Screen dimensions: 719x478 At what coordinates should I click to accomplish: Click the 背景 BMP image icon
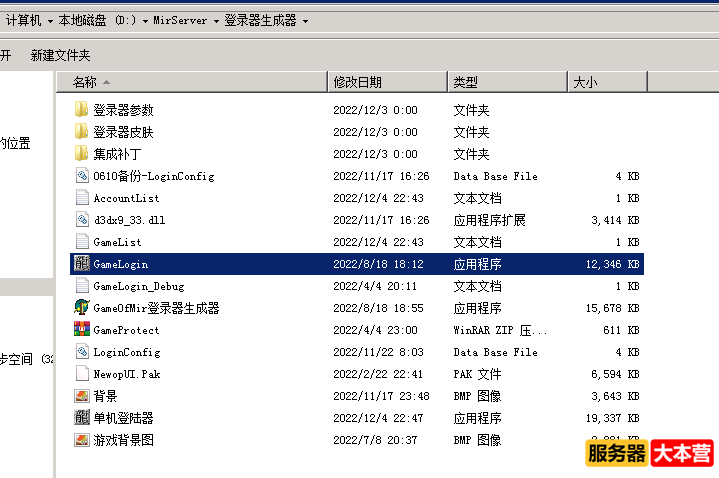[82, 396]
